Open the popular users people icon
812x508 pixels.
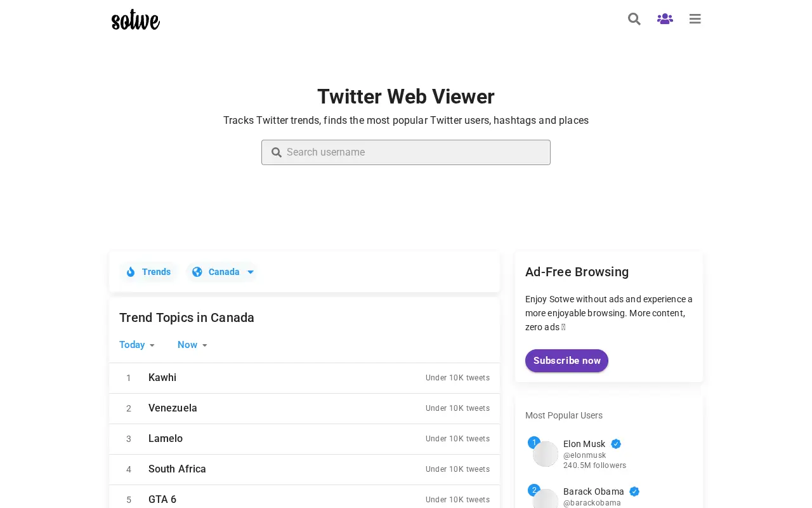665,19
